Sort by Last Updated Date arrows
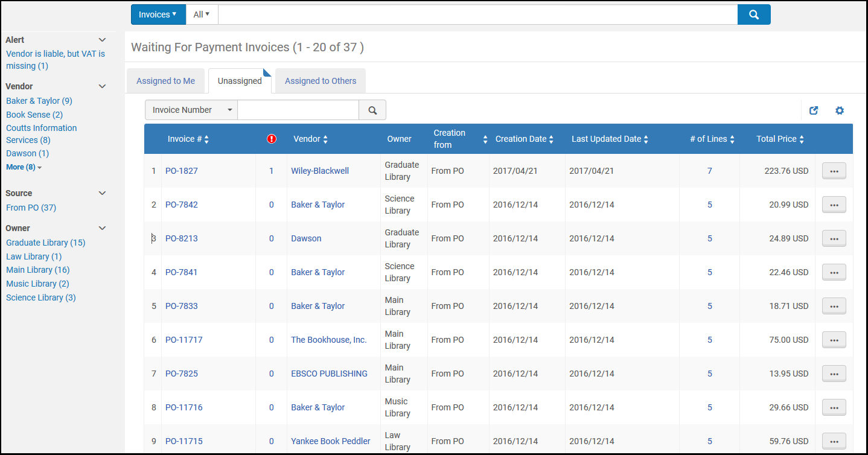 pyautogui.click(x=646, y=139)
